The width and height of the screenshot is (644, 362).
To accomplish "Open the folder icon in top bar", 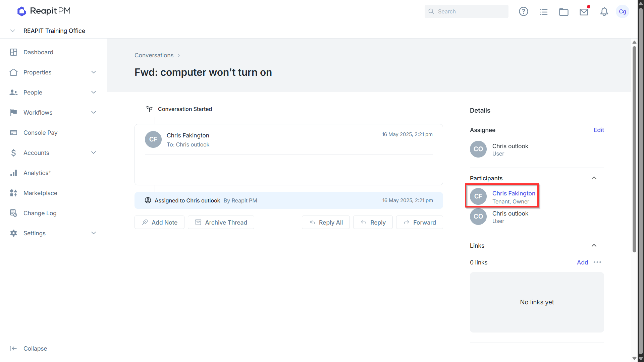I will coord(563,12).
